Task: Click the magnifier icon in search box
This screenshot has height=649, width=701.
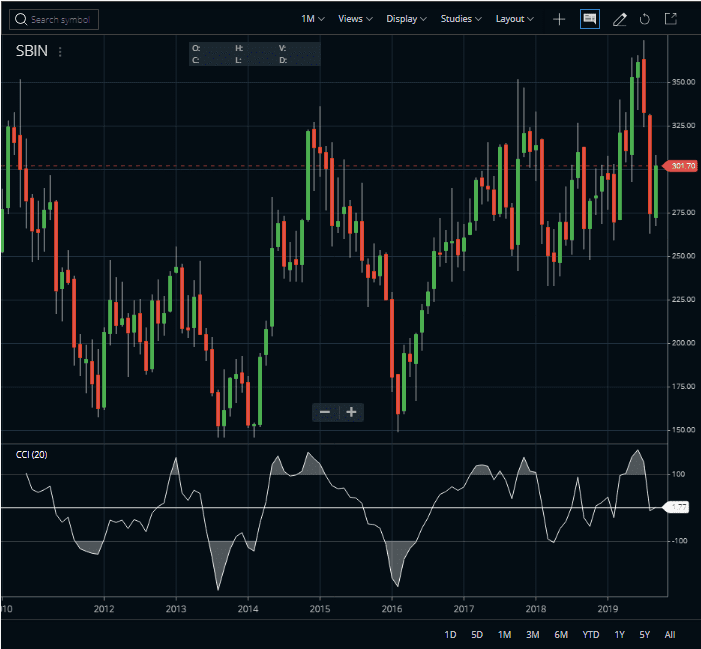Action: (x=21, y=19)
